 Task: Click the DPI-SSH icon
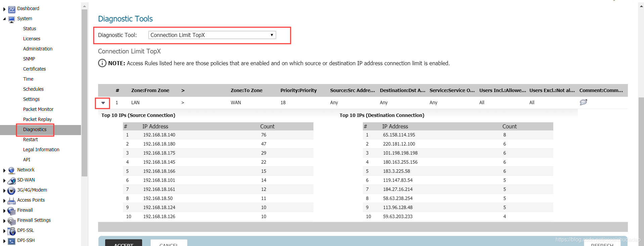[12, 241]
